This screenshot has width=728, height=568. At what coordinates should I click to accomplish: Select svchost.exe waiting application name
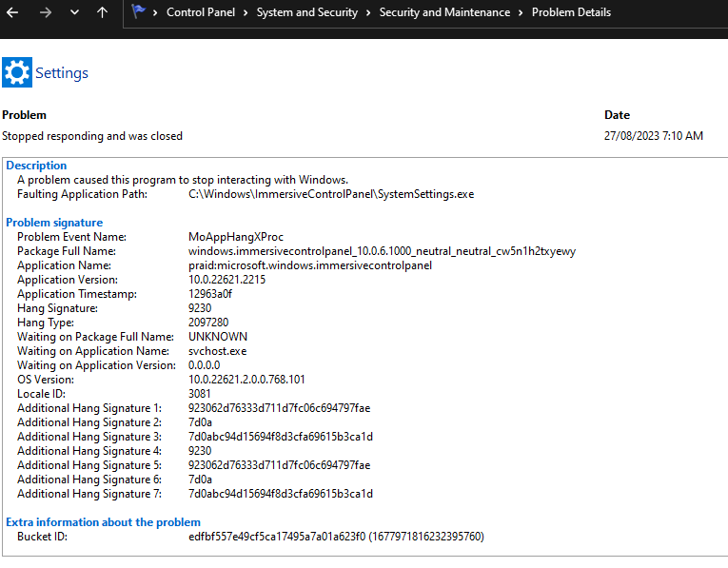(217, 351)
